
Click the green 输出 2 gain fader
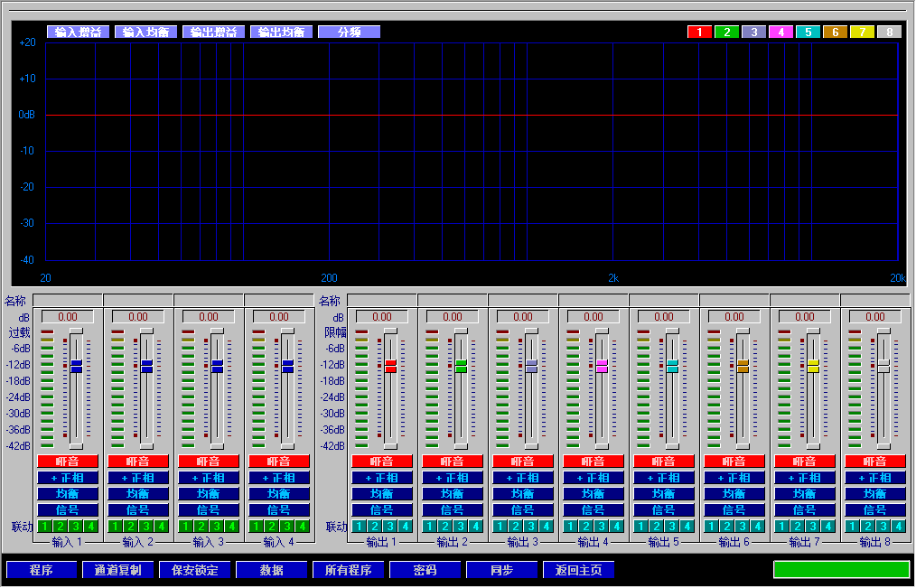click(461, 366)
